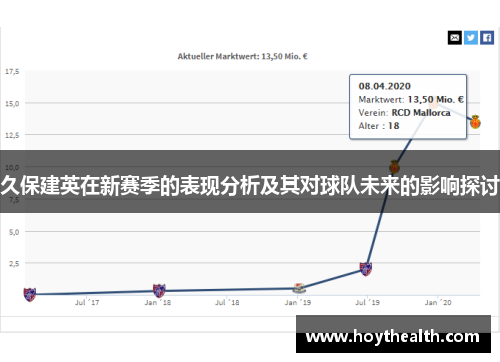Click the 'Jul '18' axis label

click(227, 303)
